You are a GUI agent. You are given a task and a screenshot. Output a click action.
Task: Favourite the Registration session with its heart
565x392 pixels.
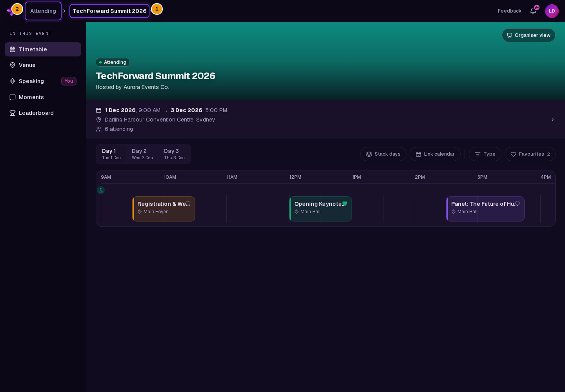pos(188,203)
